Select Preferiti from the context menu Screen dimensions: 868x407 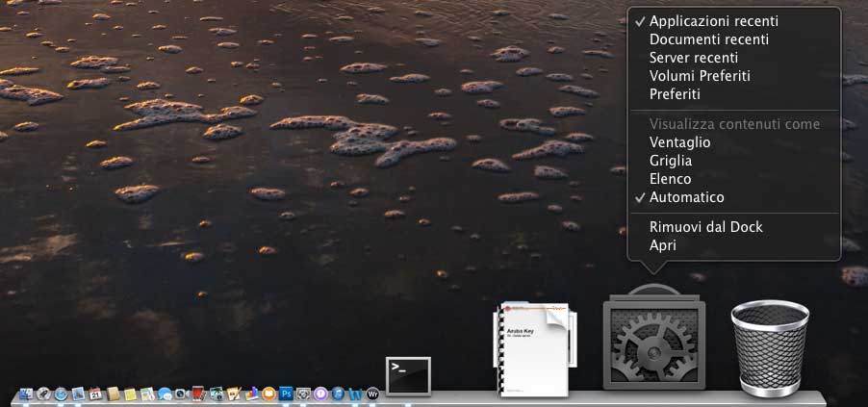[675, 94]
